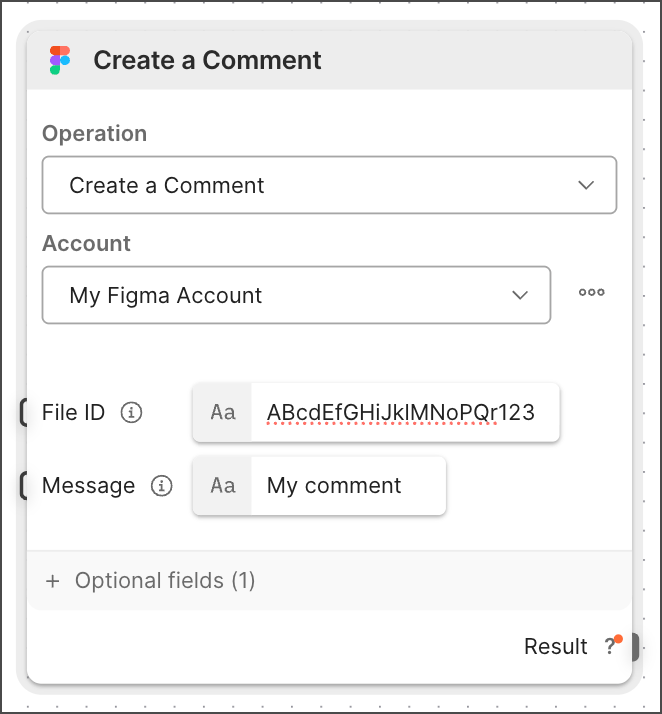Click the three-dot account options icon
Screen dimensions: 662x714
[x=592, y=293]
